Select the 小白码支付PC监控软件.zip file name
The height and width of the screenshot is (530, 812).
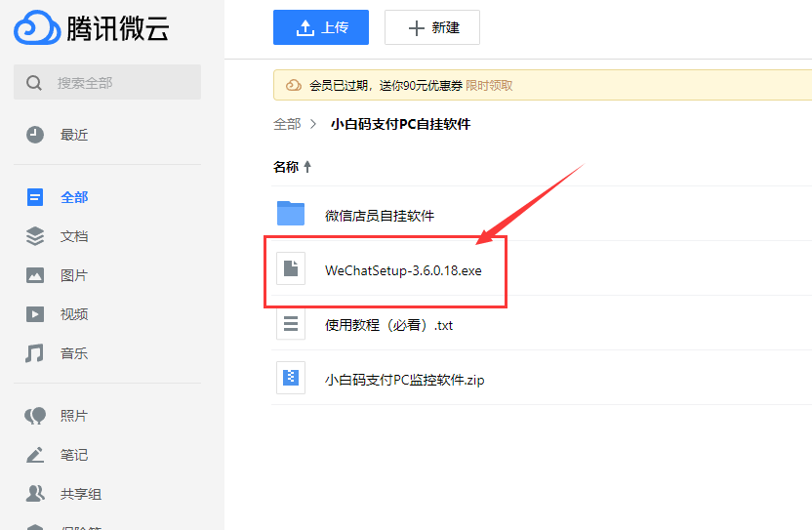(404, 380)
